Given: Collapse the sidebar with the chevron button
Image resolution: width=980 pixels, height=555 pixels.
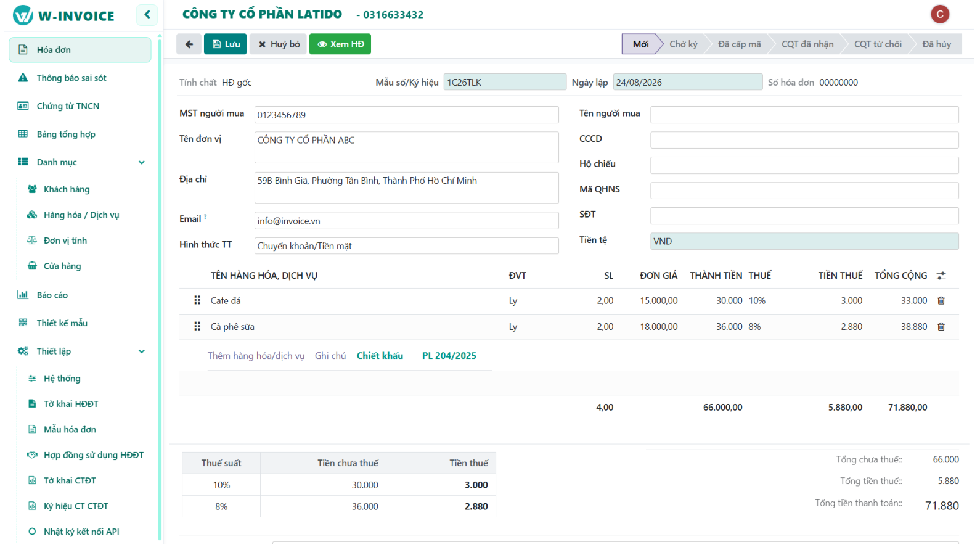Looking at the screenshot, I should [147, 14].
